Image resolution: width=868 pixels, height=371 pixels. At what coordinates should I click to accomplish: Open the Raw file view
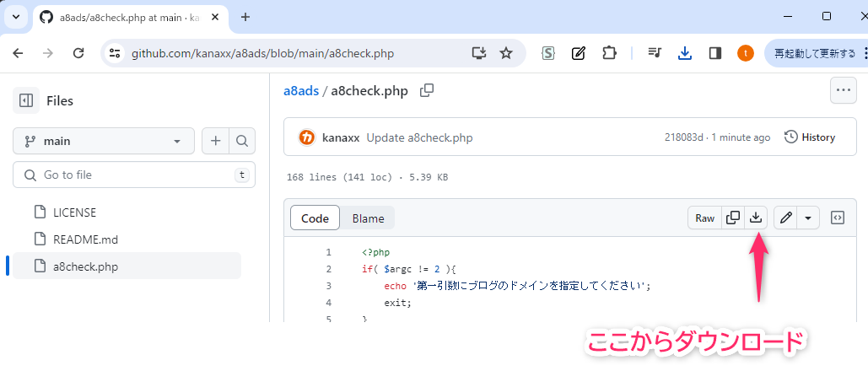click(x=704, y=218)
